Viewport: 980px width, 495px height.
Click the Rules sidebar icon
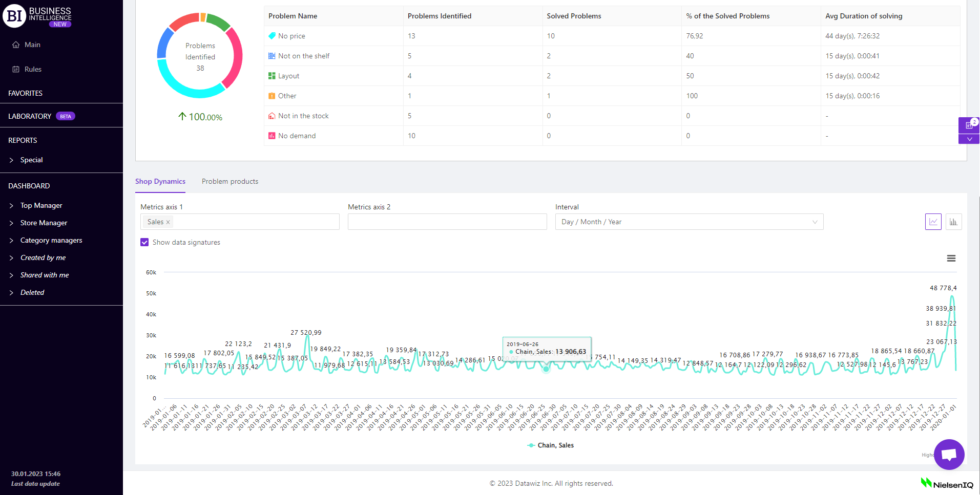point(16,70)
